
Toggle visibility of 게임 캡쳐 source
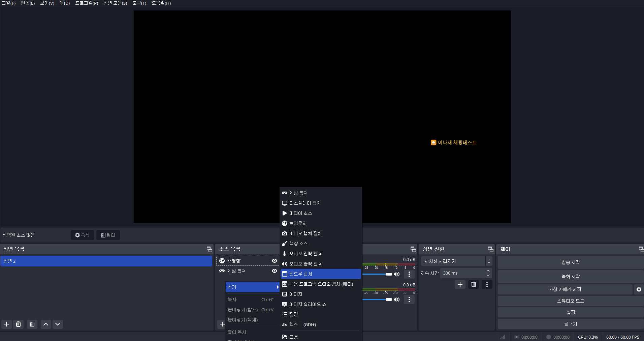[275, 271]
